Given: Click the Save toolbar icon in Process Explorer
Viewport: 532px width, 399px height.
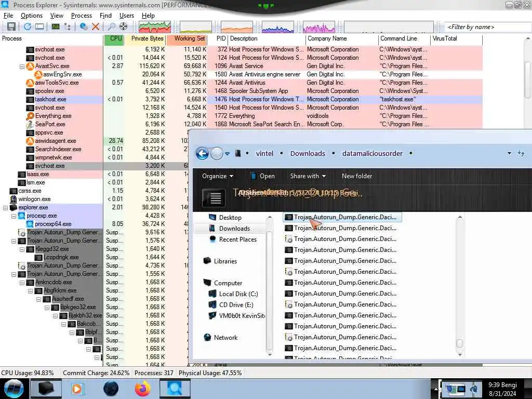Looking at the screenshot, I should (11, 26).
